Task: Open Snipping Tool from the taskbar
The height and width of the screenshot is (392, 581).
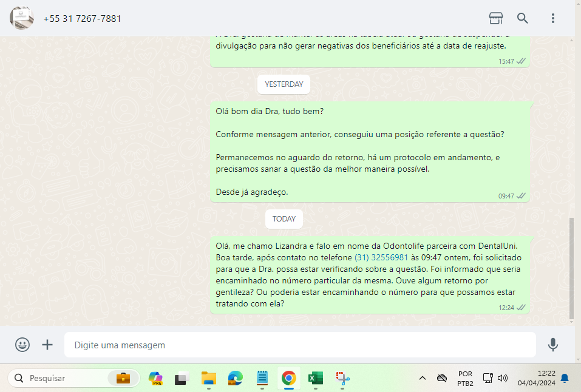Action: click(343, 378)
